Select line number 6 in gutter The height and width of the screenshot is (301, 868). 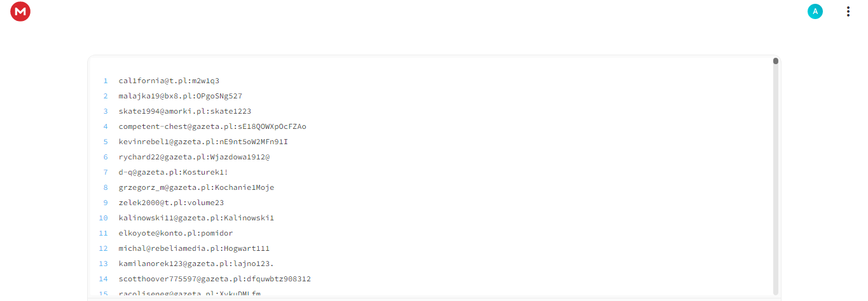(106, 157)
